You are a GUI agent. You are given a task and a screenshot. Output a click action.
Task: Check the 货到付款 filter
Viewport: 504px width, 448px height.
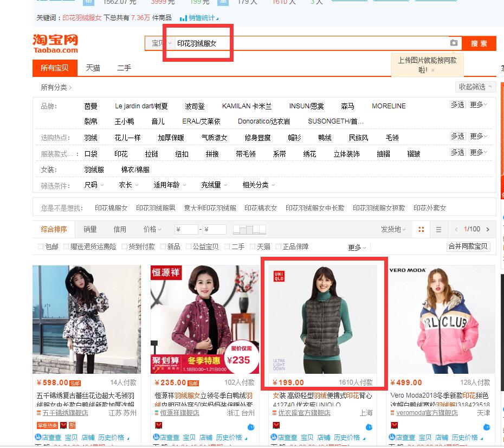(125, 247)
